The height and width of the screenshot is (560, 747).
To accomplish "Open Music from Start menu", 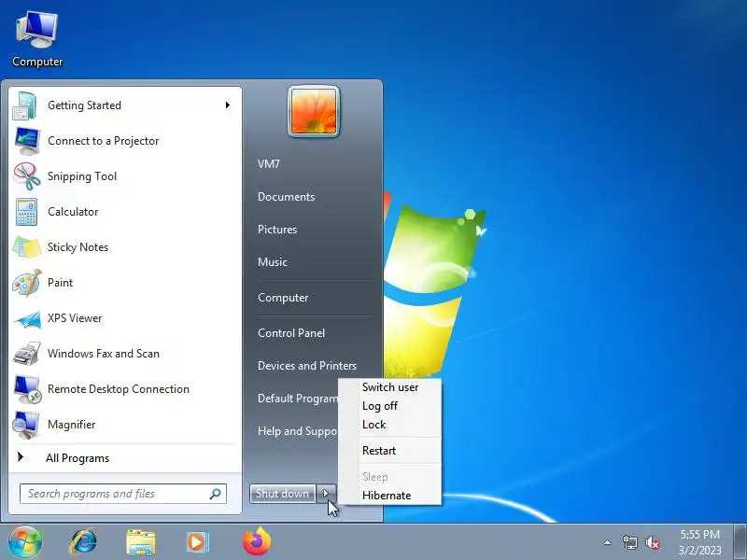I will [x=273, y=262].
